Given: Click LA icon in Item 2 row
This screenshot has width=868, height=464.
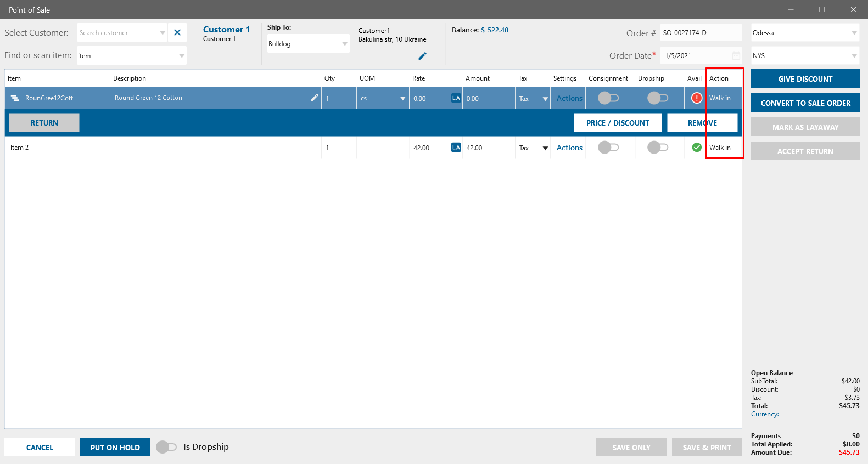Looking at the screenshot, I should click(x=456, y=148).
